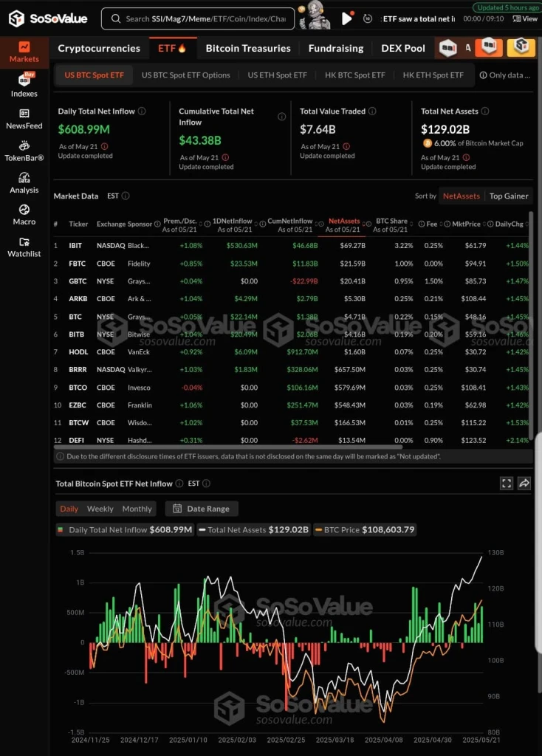Open Macro in the sidebar
The width and height of the screenshot is (542, 756).
pyautogui.click(x=24, y=215)
